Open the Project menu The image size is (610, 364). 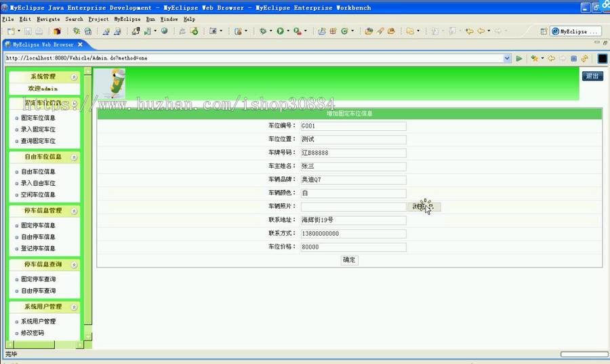[x=98, y=19]
